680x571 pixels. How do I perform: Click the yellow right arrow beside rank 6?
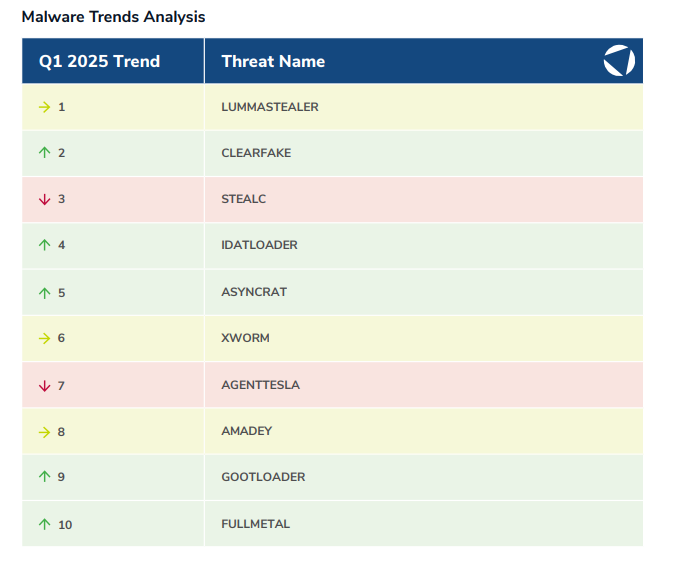pos(44,338)
